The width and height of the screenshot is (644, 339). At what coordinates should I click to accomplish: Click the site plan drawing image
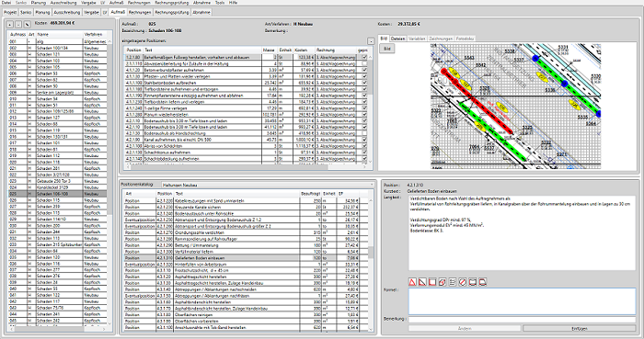pos(515,106)
